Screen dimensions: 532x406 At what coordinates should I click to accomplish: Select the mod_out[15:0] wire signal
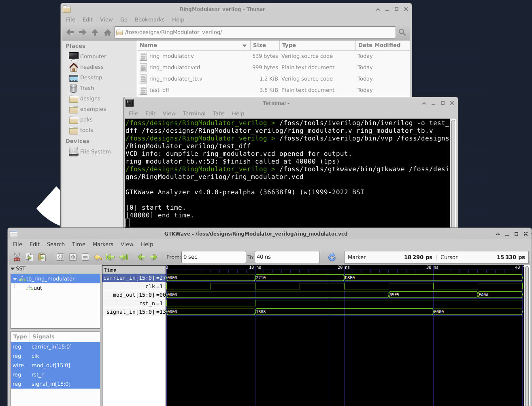click(x=51, y=365)
